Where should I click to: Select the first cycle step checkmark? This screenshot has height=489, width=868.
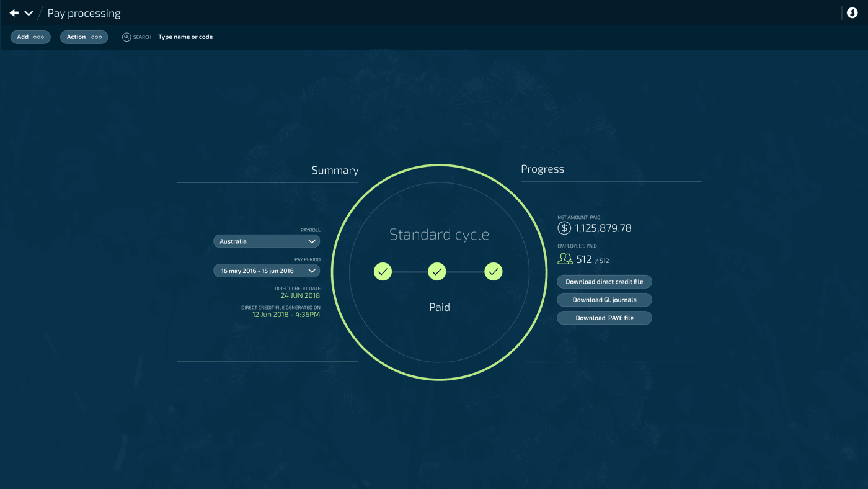(383, 272)
